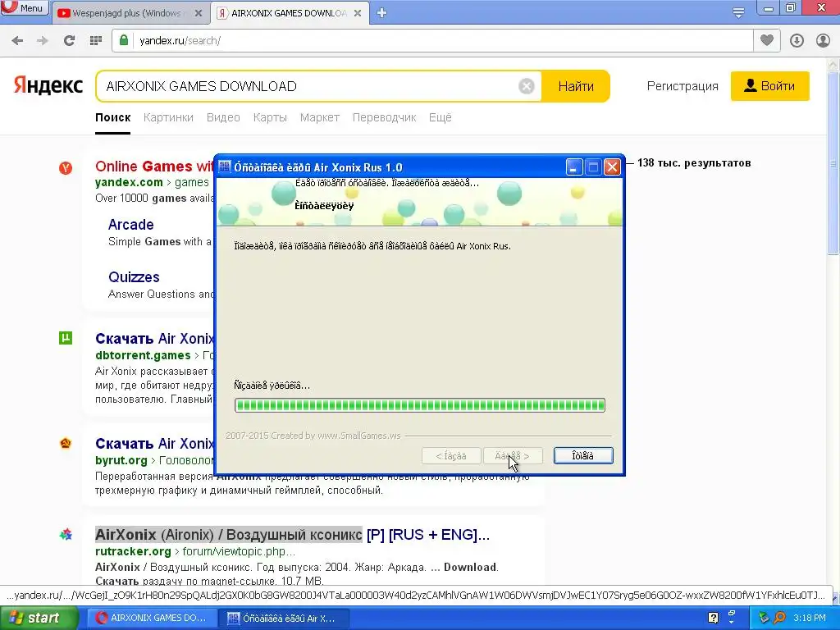Viewport: 840px width, 630px height.
Task: Focus the Yandex search query field
Action: (311, 86)
